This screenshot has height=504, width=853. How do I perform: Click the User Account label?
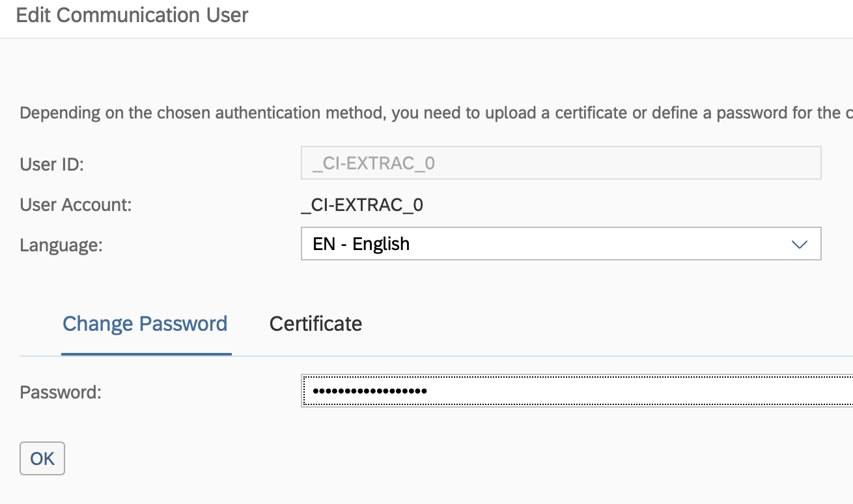[76, 205]
